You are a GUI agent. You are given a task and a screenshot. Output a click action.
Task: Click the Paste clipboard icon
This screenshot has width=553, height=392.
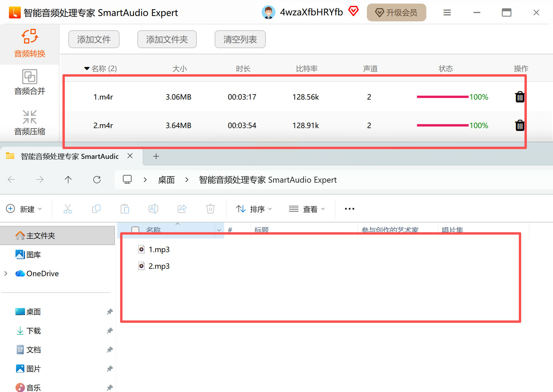point(125,209)
